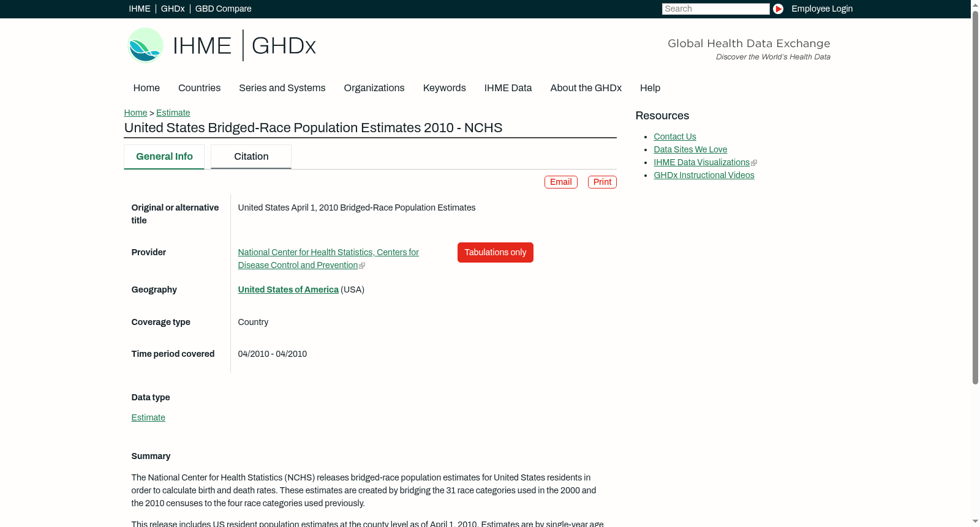Click the Employee Login link
The height and width of the screenshot is (527, 980).
[822, 9]
